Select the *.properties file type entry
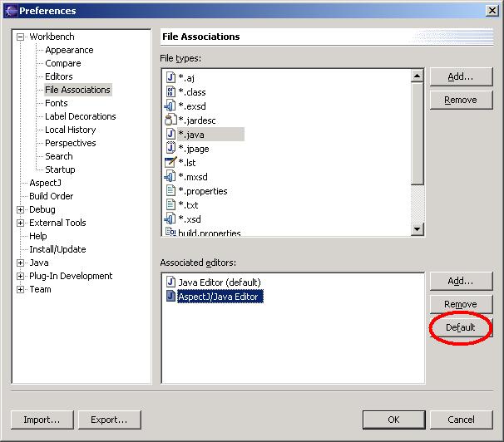504x442 pixels. (203, 191)
